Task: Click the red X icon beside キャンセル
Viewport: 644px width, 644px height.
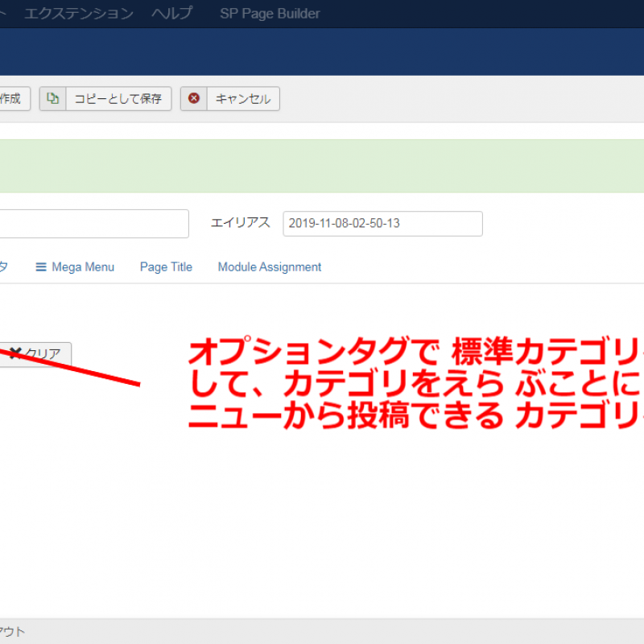Action: 194,99
